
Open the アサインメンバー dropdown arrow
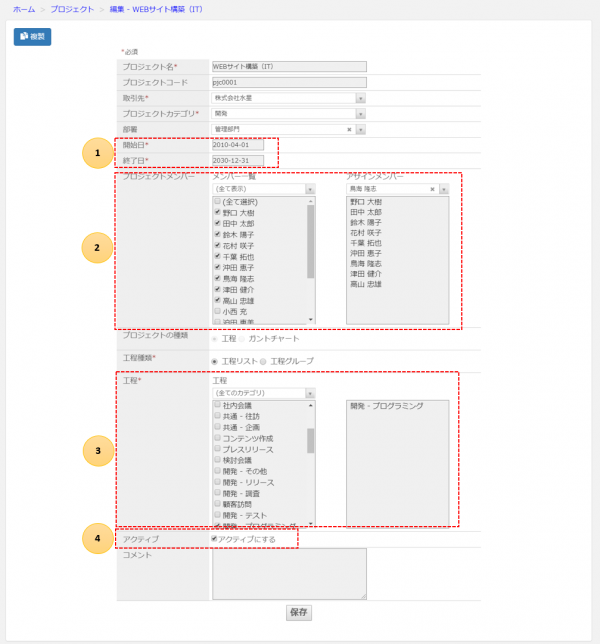coord(444,189)
